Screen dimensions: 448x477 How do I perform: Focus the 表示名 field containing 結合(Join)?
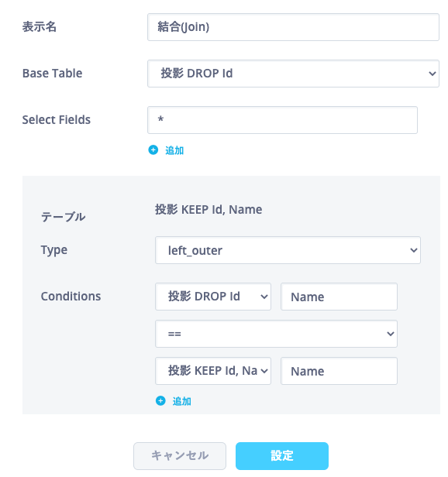293,27
